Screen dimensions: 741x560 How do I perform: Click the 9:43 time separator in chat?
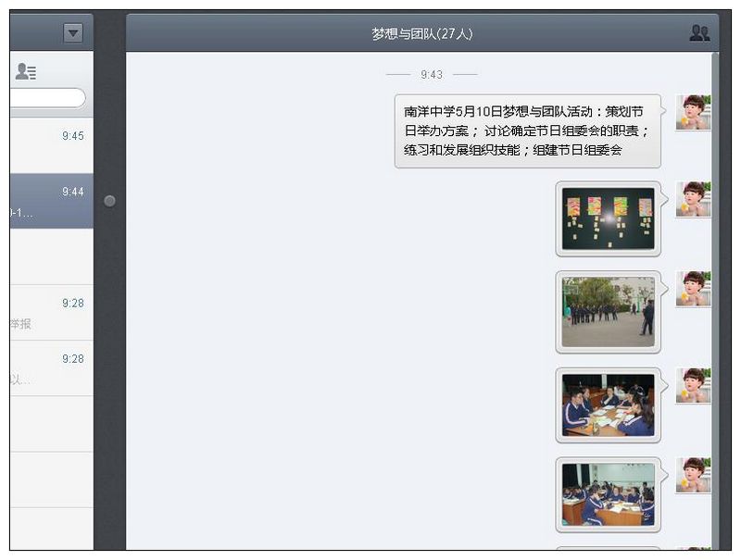(x=432, y=75)
